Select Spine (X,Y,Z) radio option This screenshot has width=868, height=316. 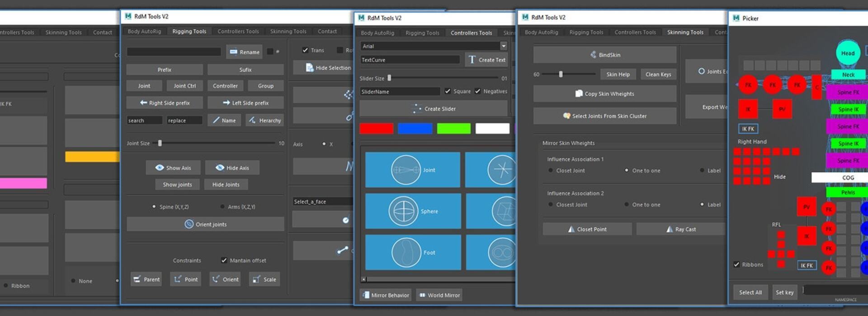(154, 207)
